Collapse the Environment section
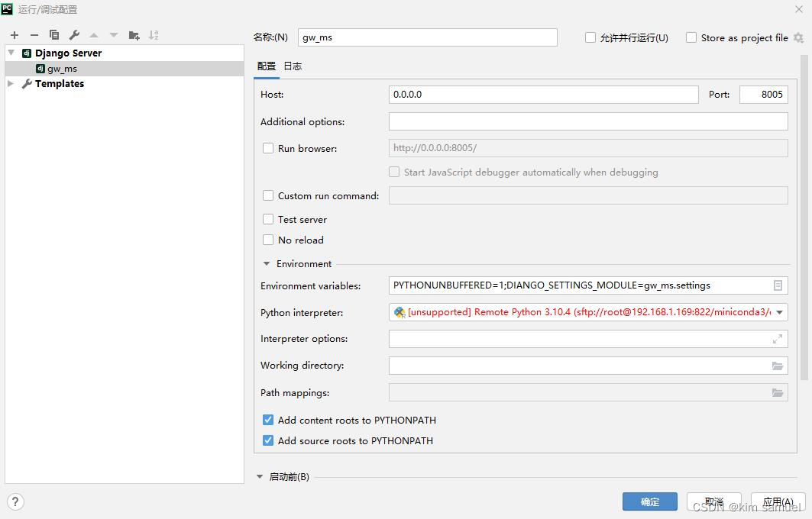Screen dimensions: 812x519 [267, 263]
